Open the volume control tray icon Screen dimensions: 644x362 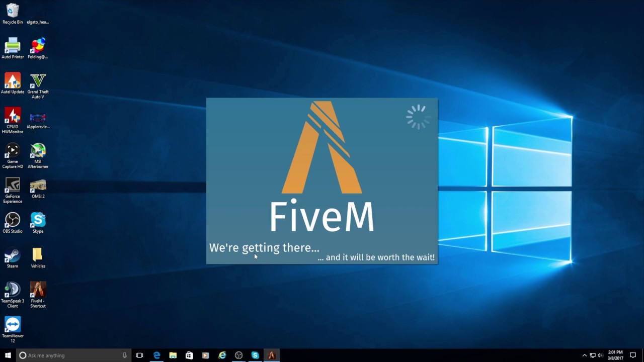tap(600, 355)
